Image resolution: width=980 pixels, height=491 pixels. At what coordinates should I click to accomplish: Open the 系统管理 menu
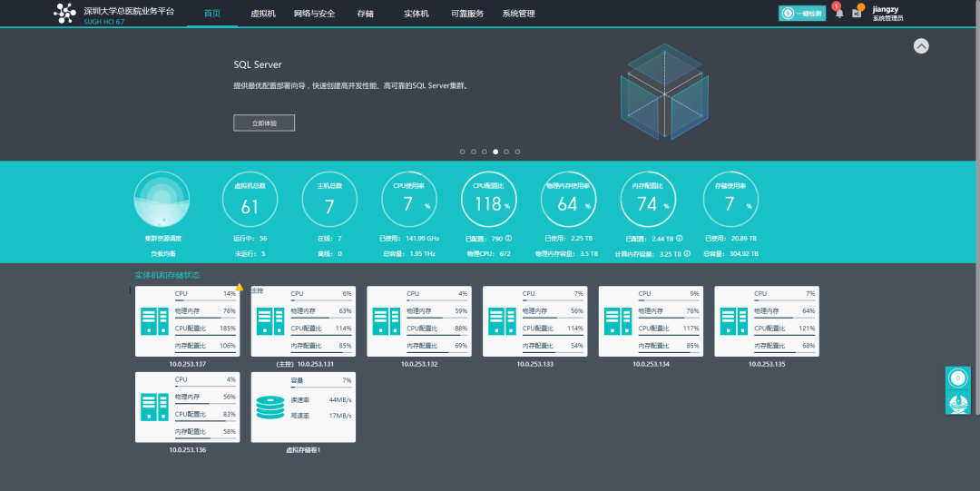pos(518,13)
